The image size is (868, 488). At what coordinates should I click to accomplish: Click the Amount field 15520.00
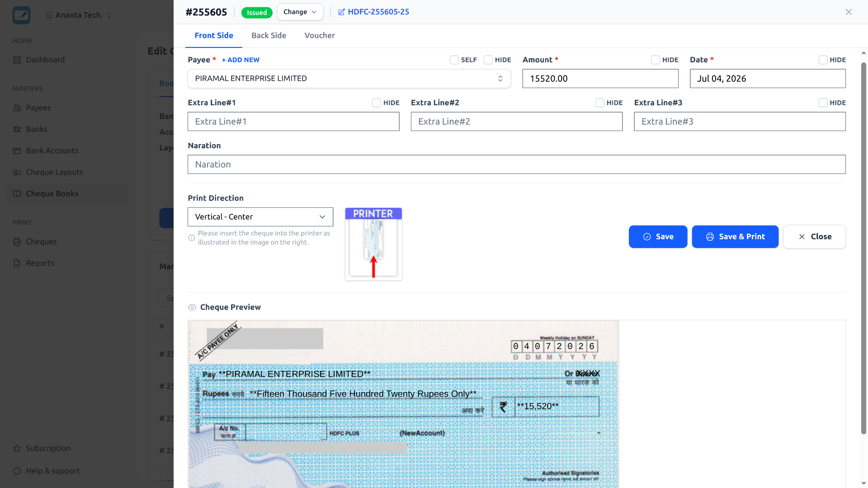[600, 79]
